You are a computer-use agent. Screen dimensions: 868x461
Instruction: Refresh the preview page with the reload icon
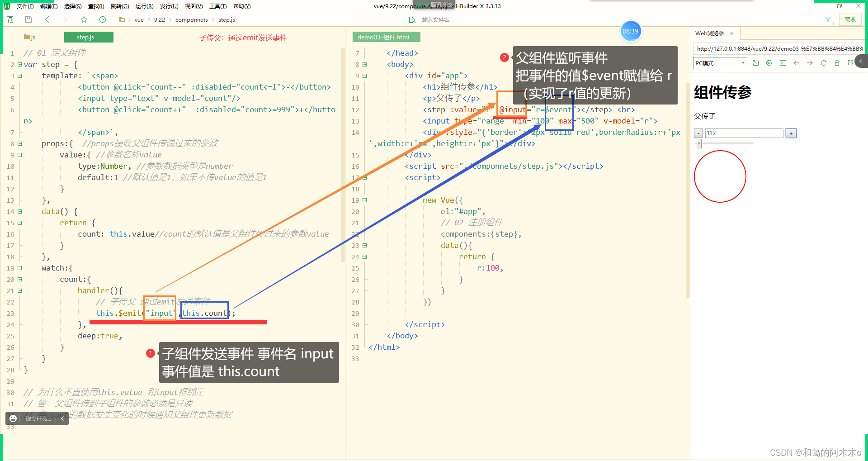point(823,63)
